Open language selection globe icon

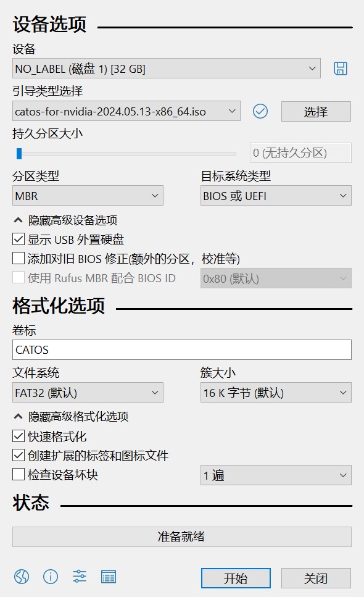pos(22,577)
